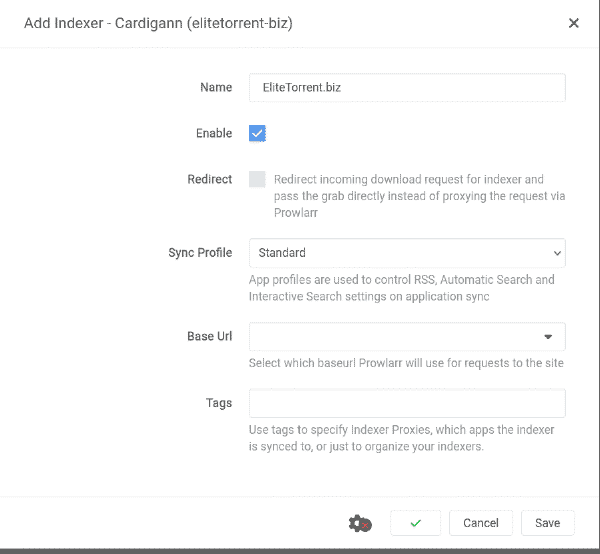This screenshot has width=600, height=554.
Task: Click the Enable label text
Action: click(214, 133)
